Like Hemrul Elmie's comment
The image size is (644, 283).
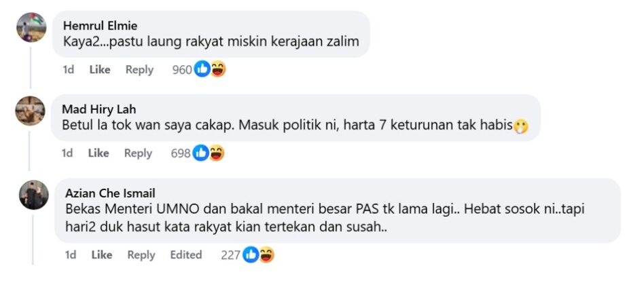100,69
